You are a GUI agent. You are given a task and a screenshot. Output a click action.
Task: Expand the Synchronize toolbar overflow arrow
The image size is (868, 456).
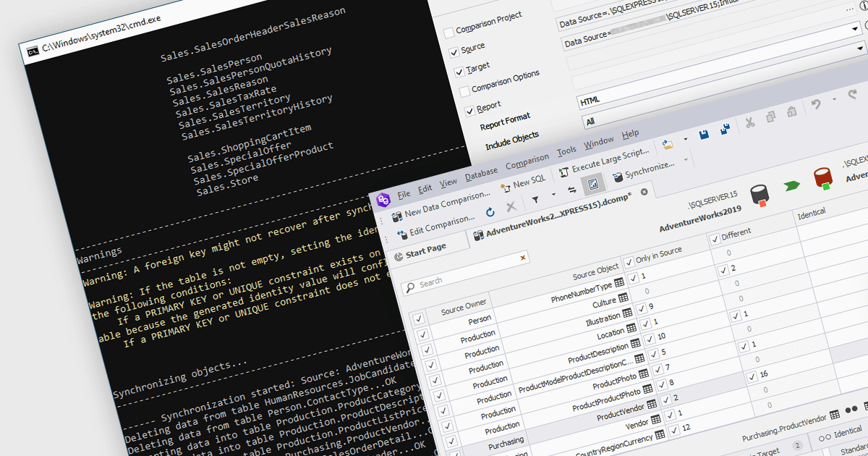[685, 160]
